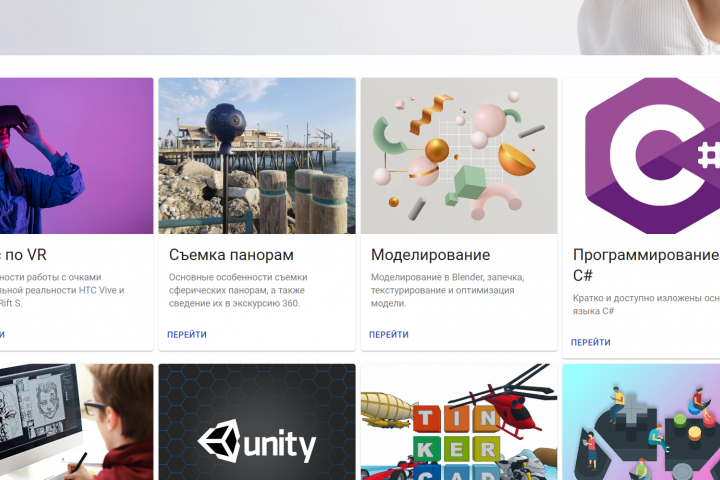This screenshot has height=480, width=720.
Task: Open the artist drawing on tablet image
Action: tap(76, 422)
